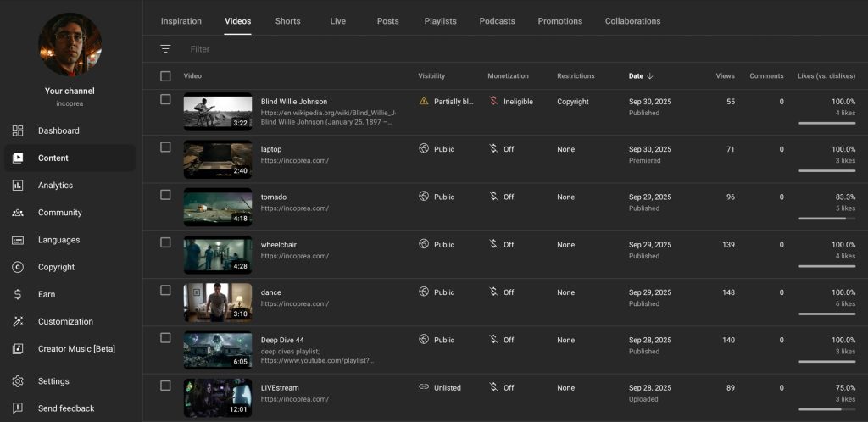Click the Customization magic wand icon
868x422 pixels.
pyautogui.click(x=18, y=321)
